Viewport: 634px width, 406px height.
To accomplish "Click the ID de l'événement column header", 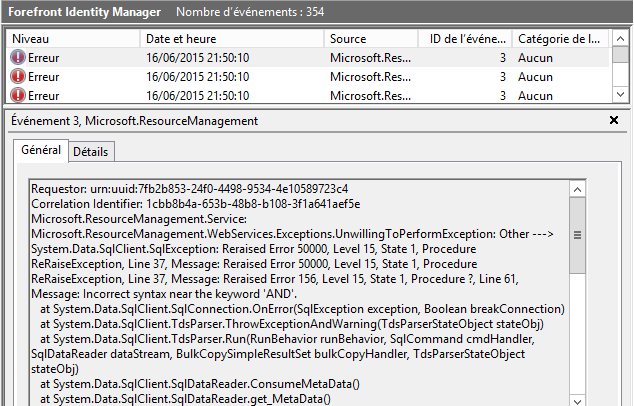I will click(x=465, y=39).
